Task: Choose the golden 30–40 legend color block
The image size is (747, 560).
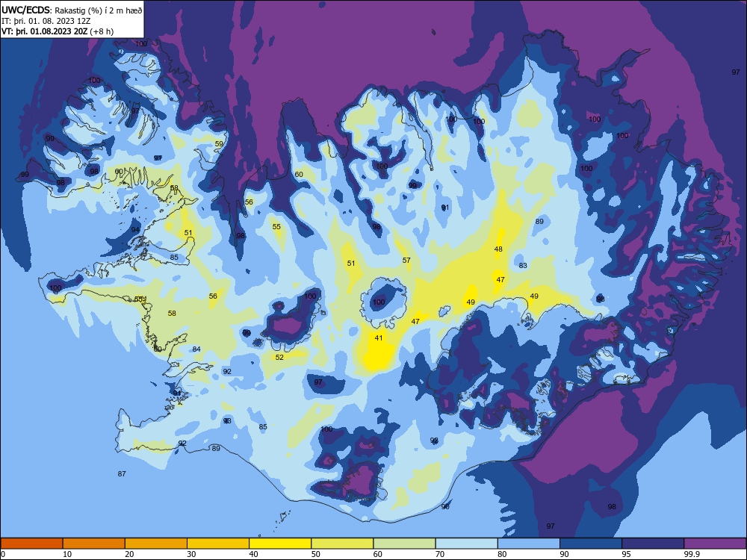Action: [x=218, y=544]
